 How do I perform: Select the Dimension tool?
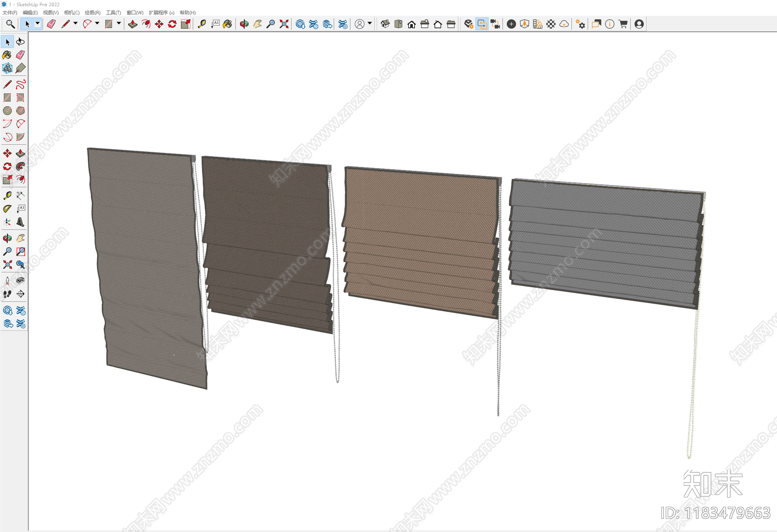pos(20,196)
